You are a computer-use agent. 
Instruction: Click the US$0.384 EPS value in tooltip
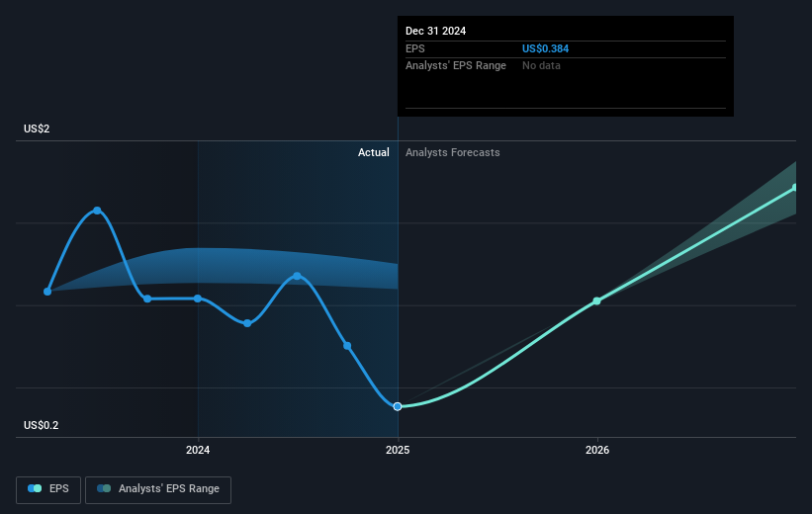tap(545, 48)
